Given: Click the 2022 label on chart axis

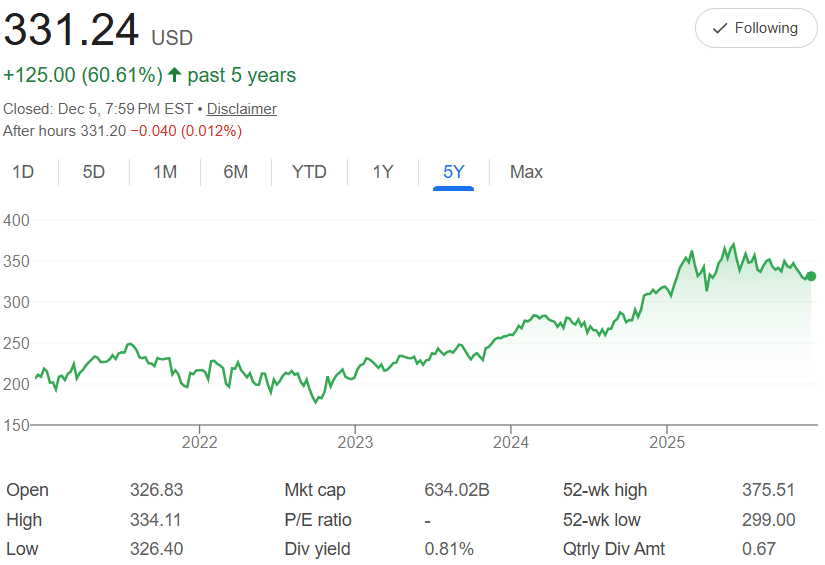Looking at the screenshot, I should pyautogui.click(x=200, y=441).
